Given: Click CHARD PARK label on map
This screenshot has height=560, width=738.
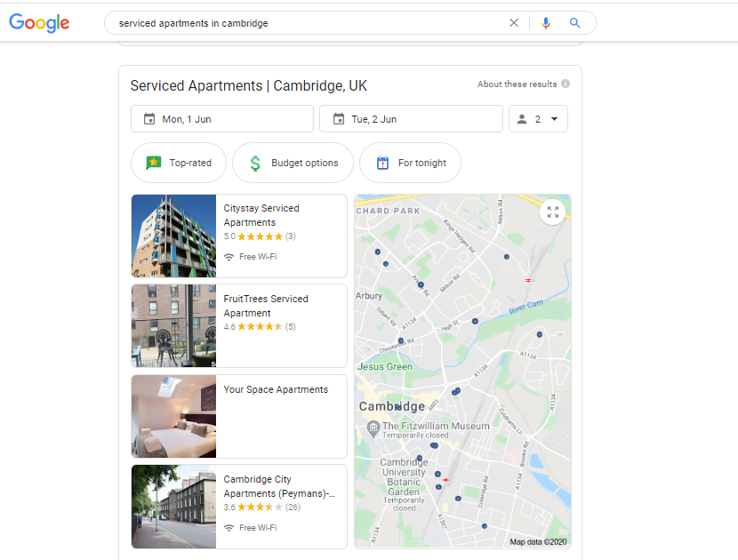Looking at the screenshot, I should pyautogui.click(x=388, y=211).
